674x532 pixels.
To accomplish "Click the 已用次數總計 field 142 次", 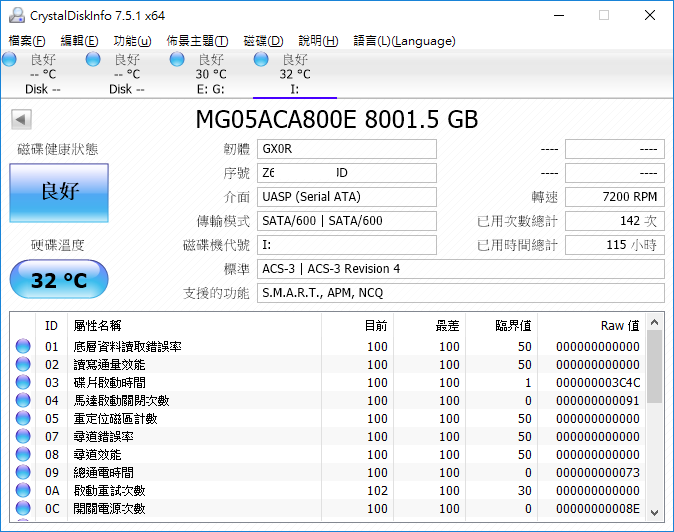I will [x=615, y=221].
